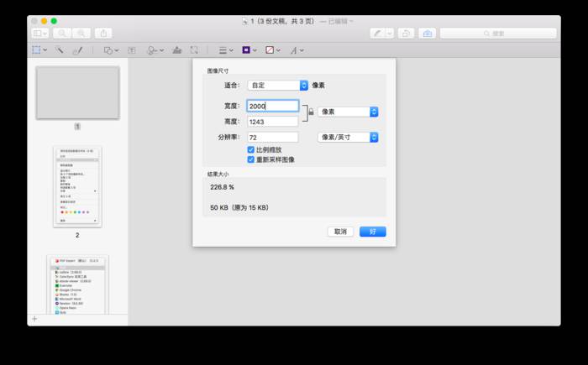Select the Text box tool

pyautogui.click(x=132, y=50)
